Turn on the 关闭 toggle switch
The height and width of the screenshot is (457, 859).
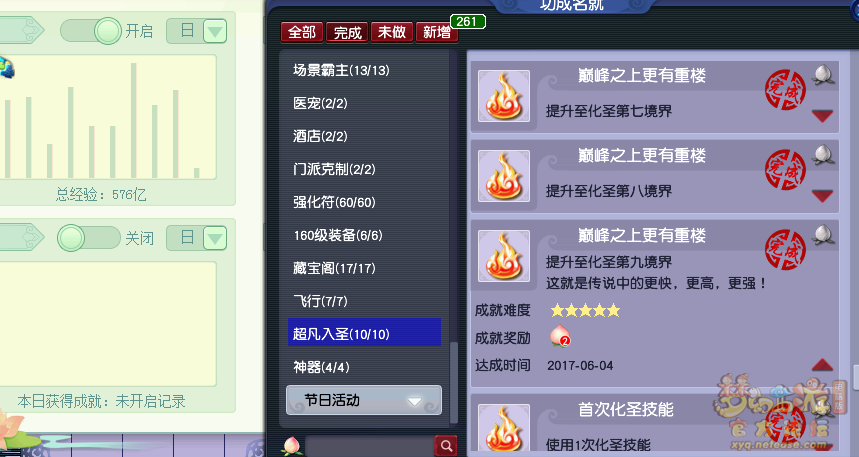[89, 238]
